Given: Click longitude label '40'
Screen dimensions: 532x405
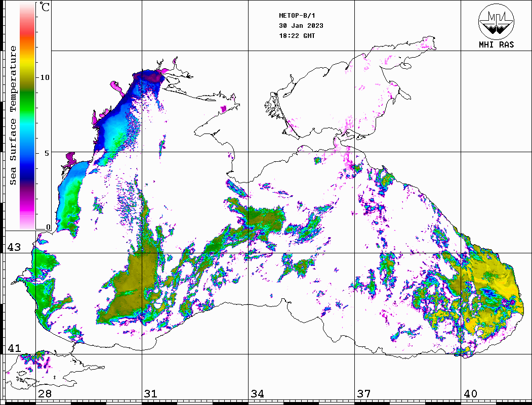Looking at the screenshot, I should (470, 394).
